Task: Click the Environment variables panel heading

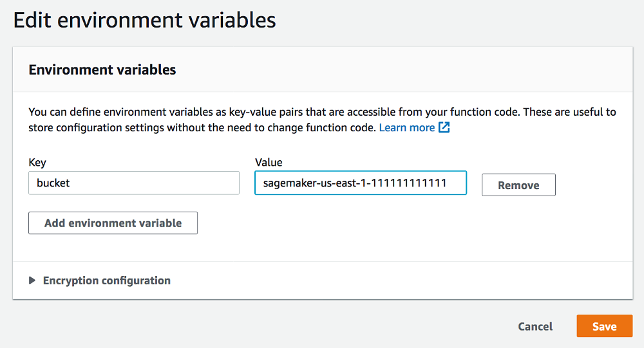Action: [x=102, y=70]
